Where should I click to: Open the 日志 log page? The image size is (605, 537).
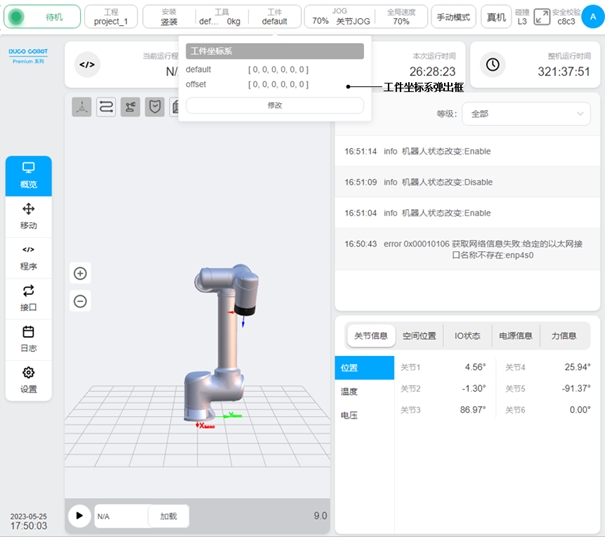(x=28, y=338)
